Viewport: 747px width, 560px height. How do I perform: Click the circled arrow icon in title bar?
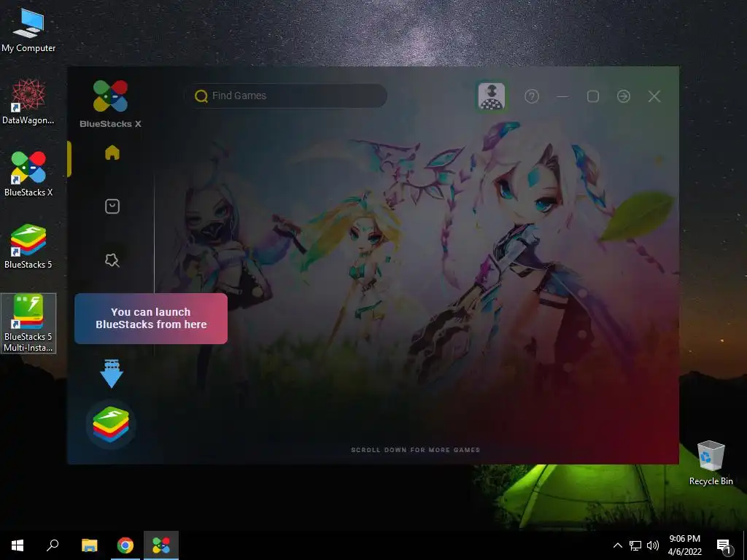tap(624, 97)
